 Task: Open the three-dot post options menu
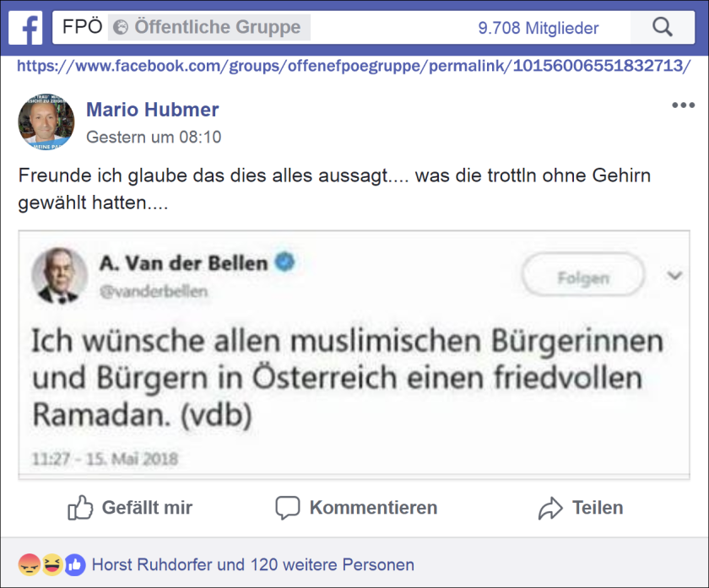pos(683,105)
